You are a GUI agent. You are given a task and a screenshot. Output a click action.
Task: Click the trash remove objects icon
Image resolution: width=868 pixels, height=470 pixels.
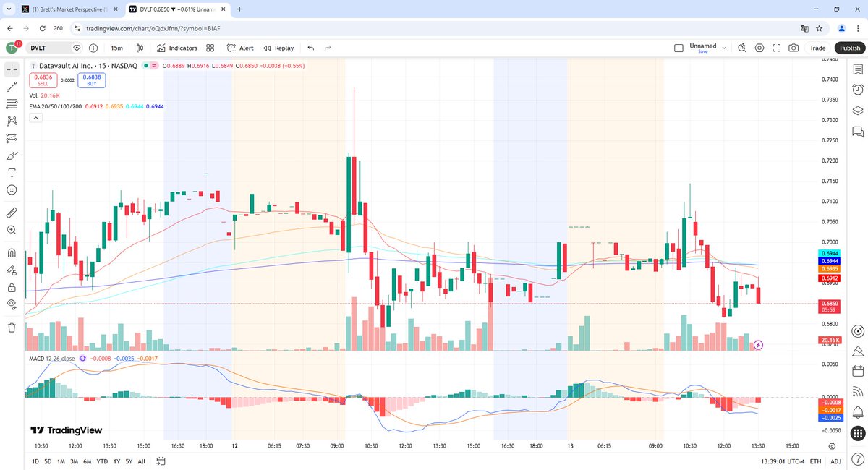12,328
